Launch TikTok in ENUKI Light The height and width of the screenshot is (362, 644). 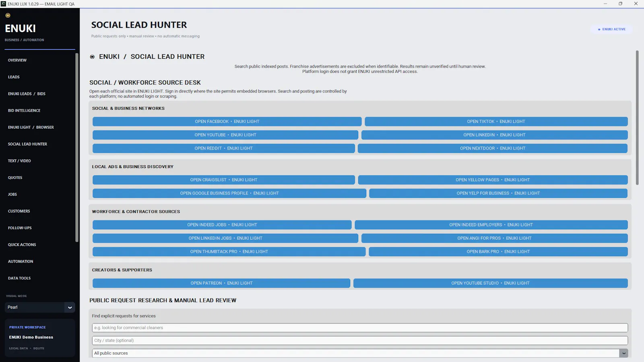[x=496, y=121]
